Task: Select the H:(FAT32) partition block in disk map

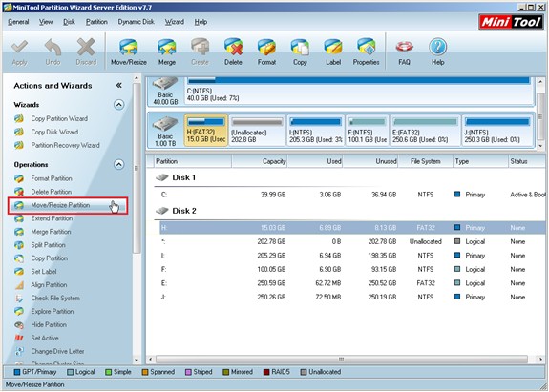Action: click(x=206, y=131)
